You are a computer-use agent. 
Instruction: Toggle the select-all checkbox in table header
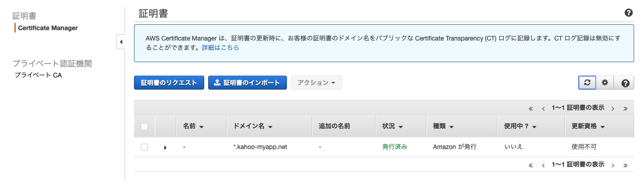point(144,127)
